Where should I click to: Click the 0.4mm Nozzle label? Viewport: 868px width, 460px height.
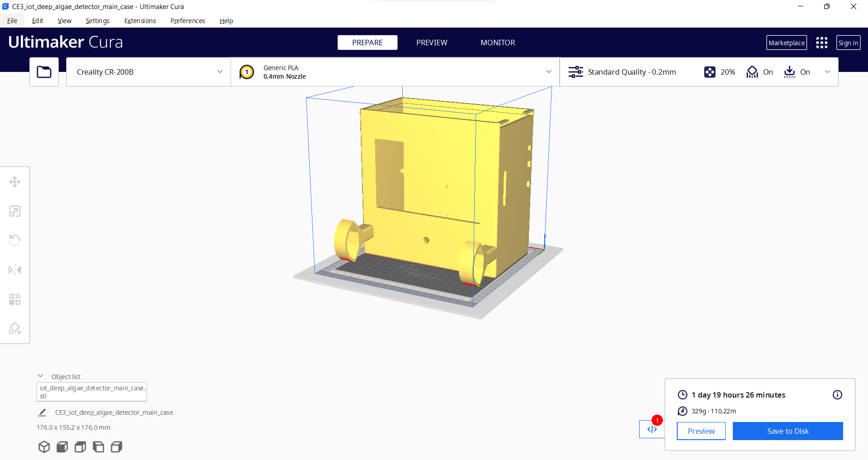tap(285, 76)
